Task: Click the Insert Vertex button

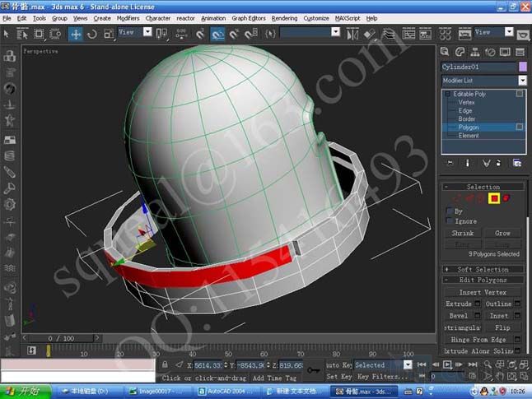Action: coord(483,292)
